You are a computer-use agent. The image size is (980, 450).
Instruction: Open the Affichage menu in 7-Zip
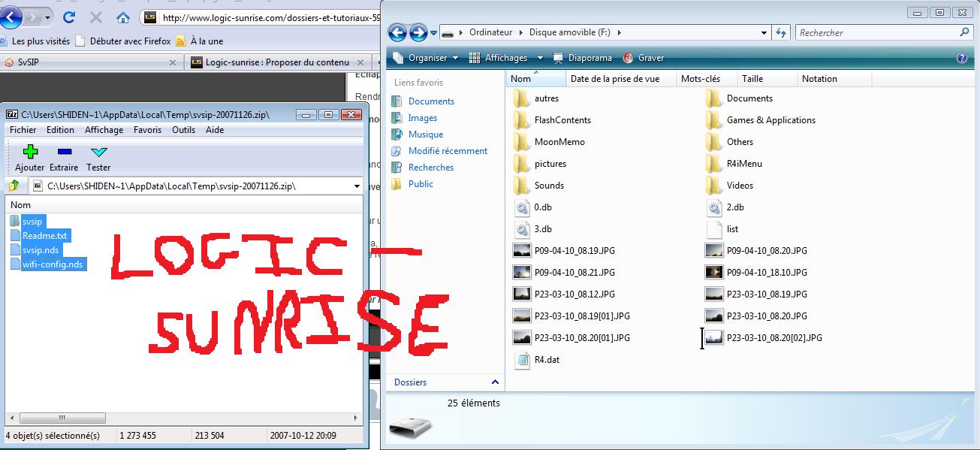click(x=104, y=130)
